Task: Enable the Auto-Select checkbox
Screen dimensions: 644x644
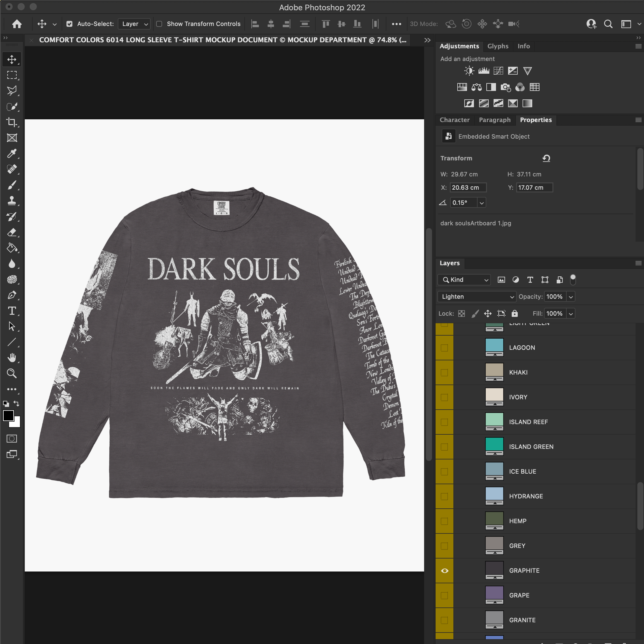Action: click(x=69, y=24)
